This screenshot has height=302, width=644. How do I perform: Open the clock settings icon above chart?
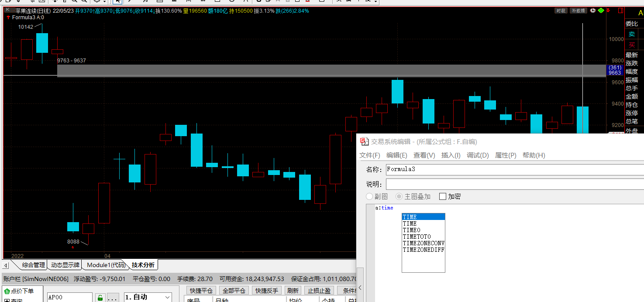coord(592,10)
